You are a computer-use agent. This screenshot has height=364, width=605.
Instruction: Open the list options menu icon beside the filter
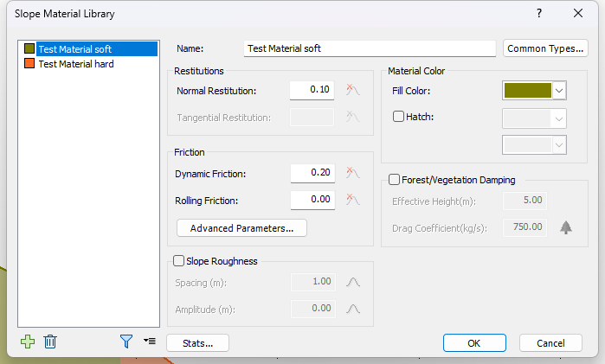[150, 341]
